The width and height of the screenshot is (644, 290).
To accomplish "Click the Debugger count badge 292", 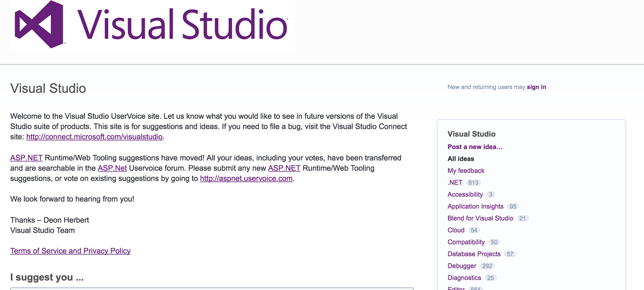I will point(487,266).
